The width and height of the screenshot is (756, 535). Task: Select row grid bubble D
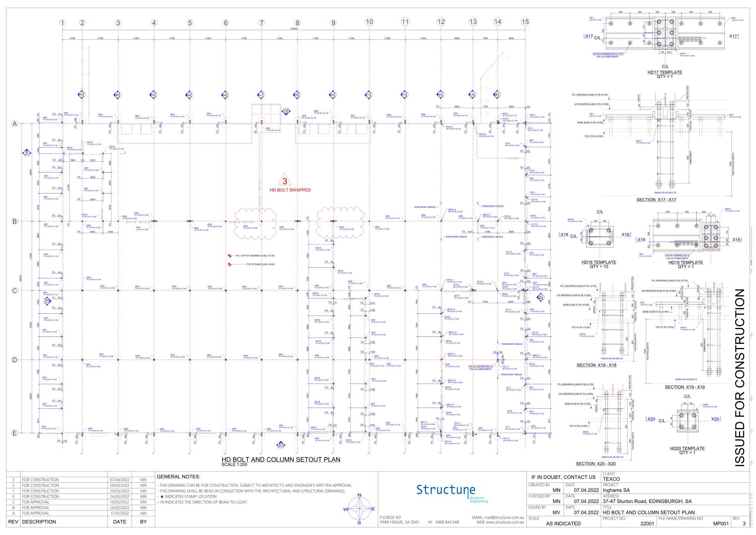[14, 360]
